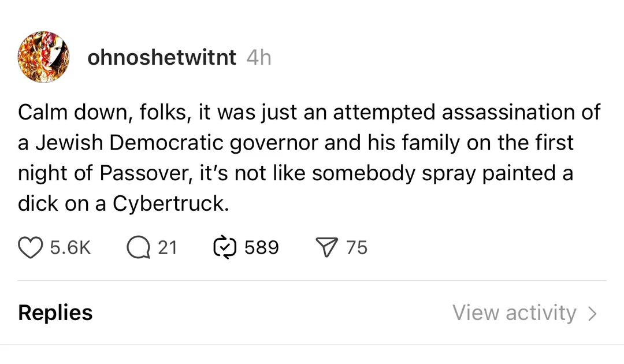624x364 pixels.
Task: Open the View activity link
Action: coord(514,313)
